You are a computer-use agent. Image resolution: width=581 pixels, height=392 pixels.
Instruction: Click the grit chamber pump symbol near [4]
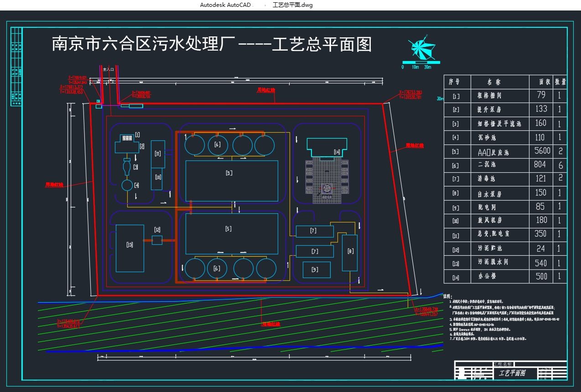(x=128, y=185)
